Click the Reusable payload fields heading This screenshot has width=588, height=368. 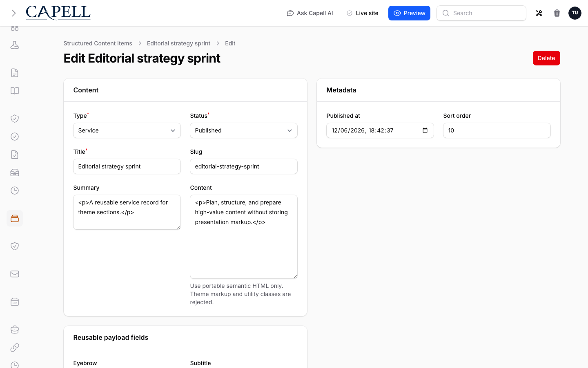coord(111,337)
